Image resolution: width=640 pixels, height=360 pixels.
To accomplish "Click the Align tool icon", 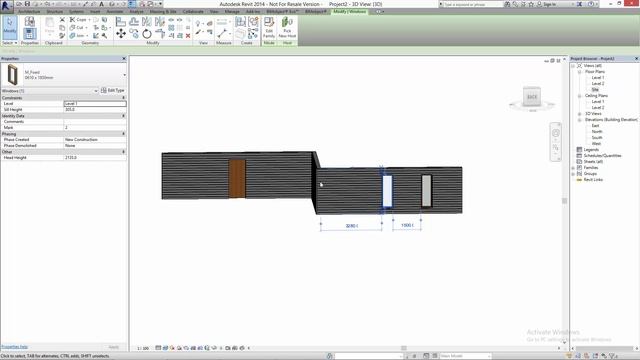I will (x=121, y=22).
